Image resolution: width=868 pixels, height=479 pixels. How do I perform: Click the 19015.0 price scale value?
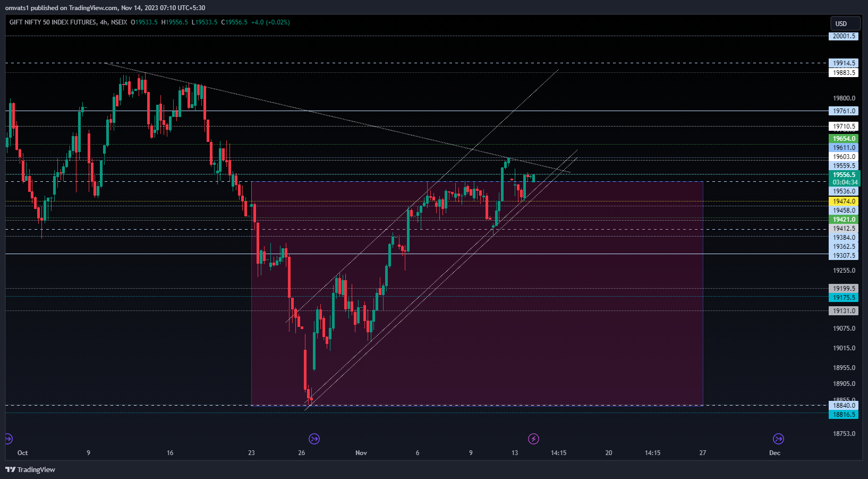click(844, 348)
